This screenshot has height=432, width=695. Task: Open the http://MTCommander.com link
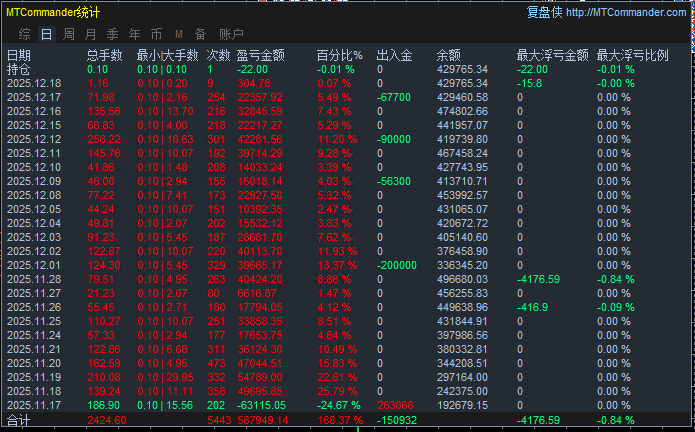626,12
